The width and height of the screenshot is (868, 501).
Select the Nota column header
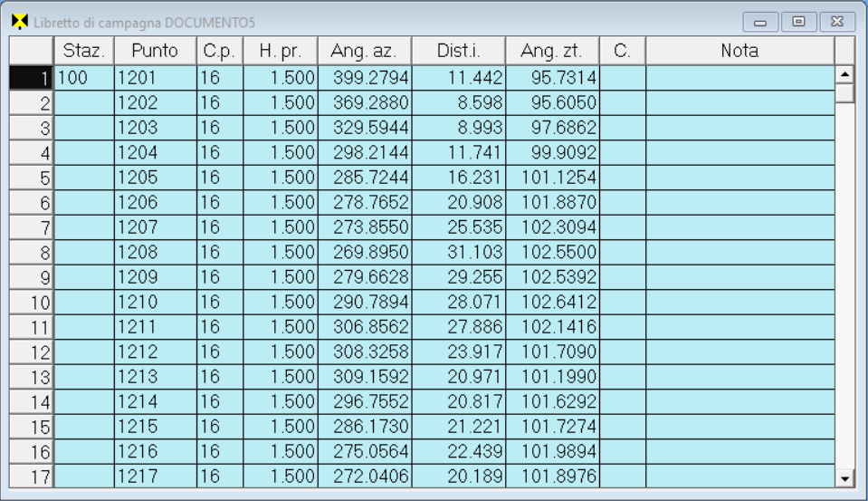pyautogui.click(x=739, y=51)
